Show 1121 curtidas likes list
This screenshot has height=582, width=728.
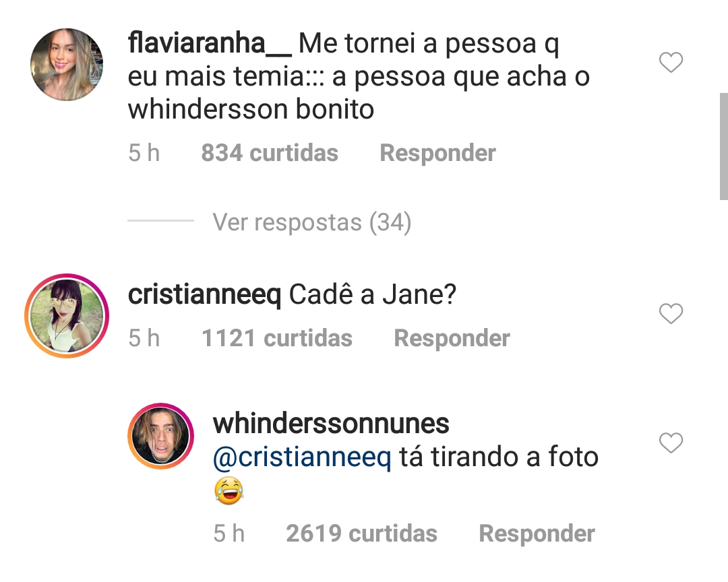click(277, 338)
